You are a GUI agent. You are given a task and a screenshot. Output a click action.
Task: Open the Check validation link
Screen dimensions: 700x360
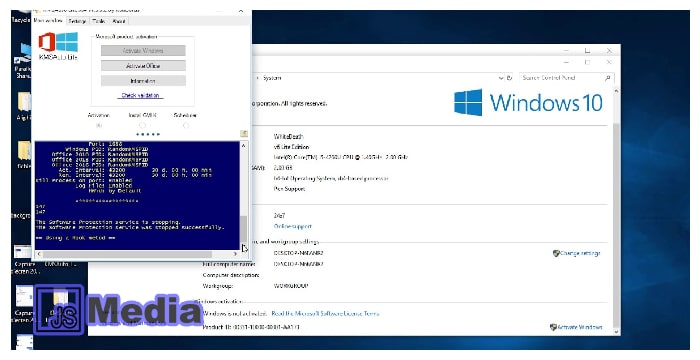(x=141, y=95)
